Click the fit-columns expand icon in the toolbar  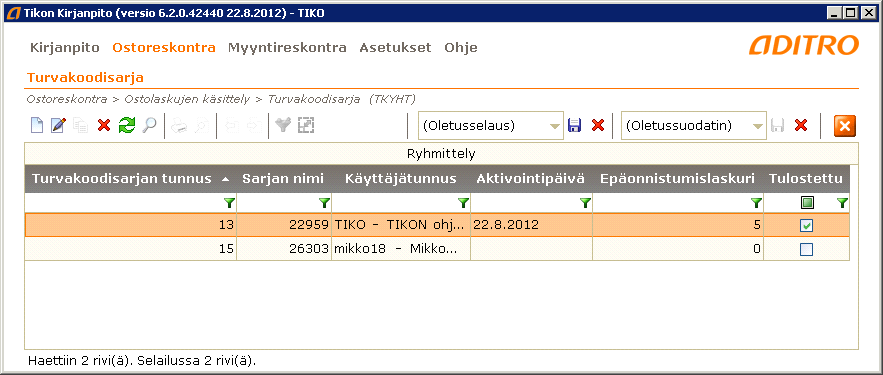pyautogui.click(x=305, y=126)
